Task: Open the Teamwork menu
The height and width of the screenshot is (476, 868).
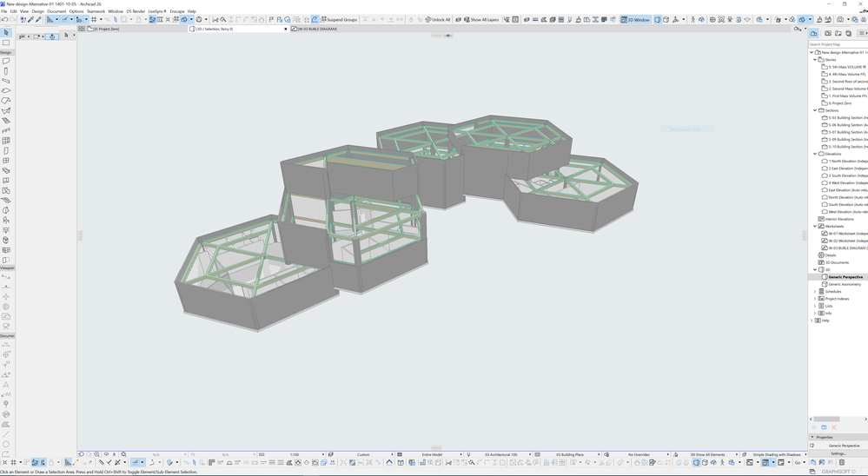Action: tap(96, 11)
